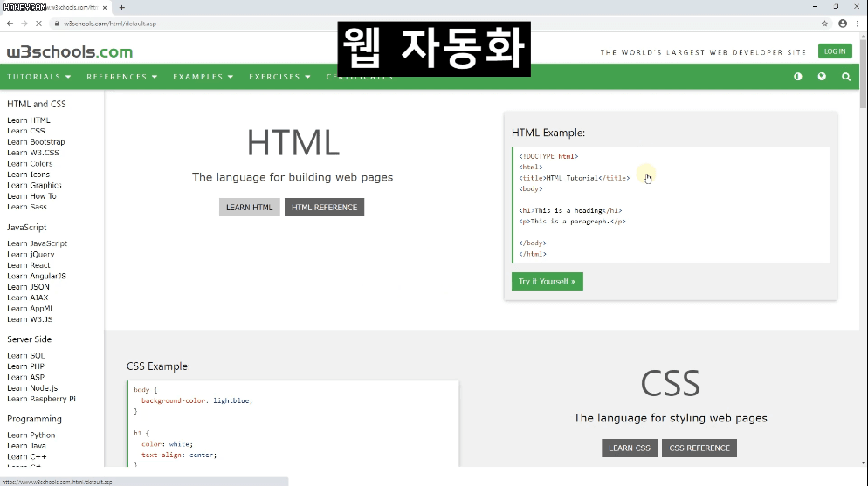Click the 'background-color: lightblue;' CSS line
Image resolution: width=868 pixels, height=486 pixels.
tap(196, 400)
